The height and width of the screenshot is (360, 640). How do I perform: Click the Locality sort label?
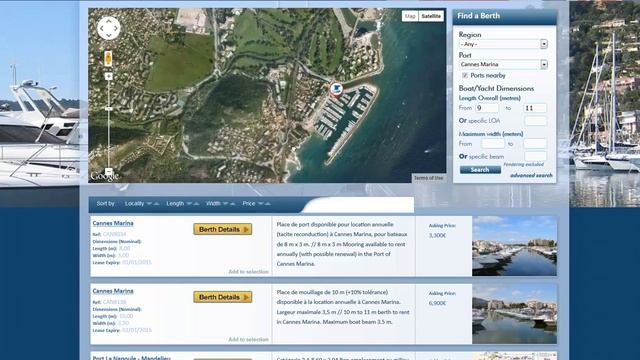click(134, 204)
